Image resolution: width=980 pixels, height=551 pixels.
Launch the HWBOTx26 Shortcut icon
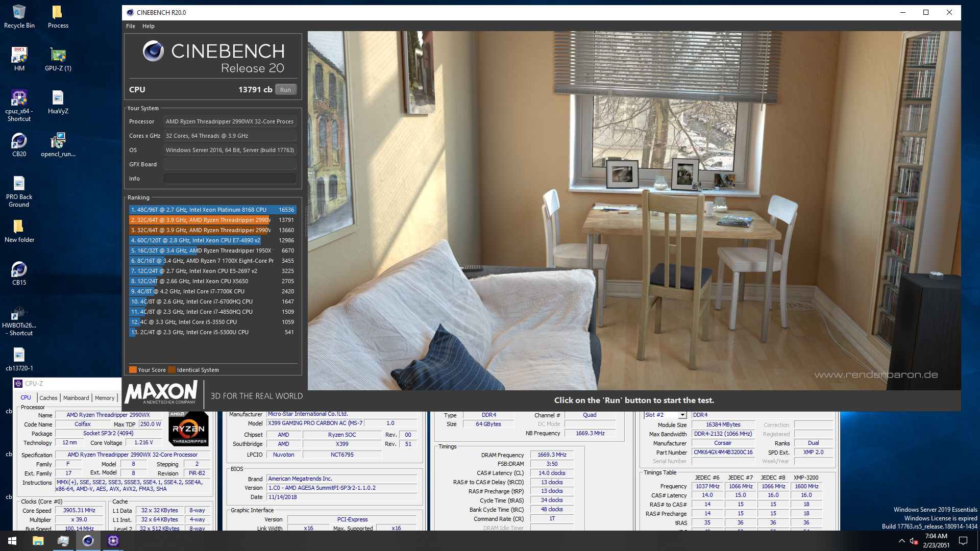pos(19,320)
